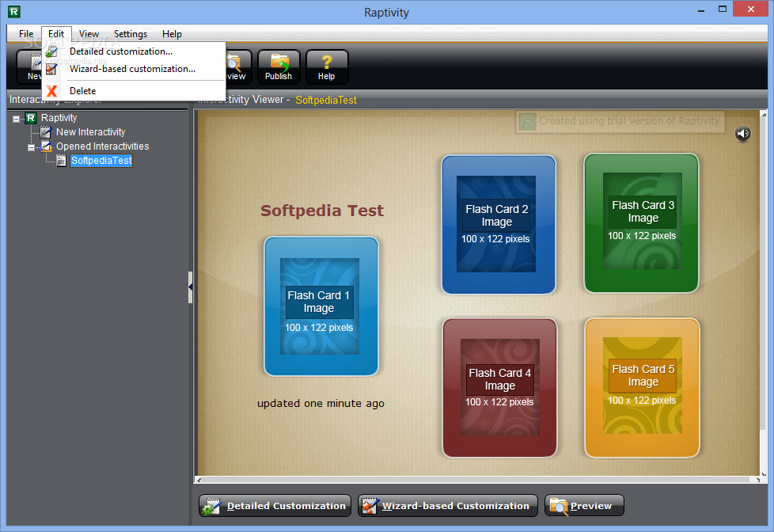Click the Wizard-based Customization bottom button
The image size is (774, 532).
tap(448, 506)
